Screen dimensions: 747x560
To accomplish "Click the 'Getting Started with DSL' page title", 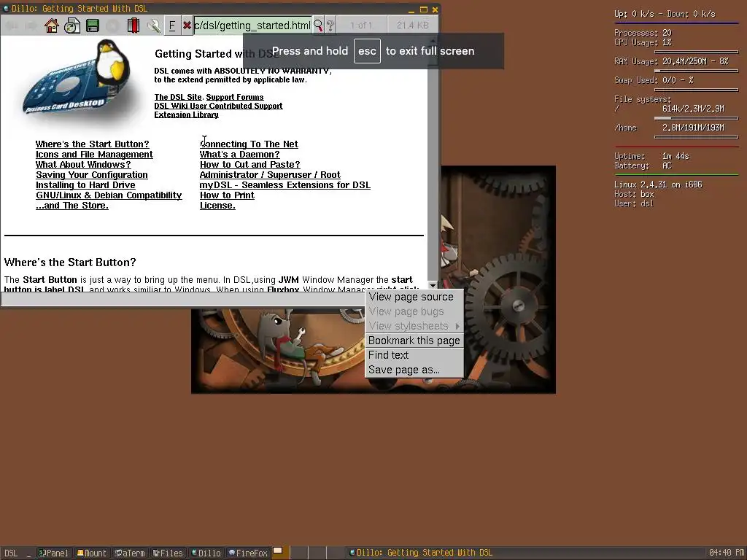I will 217,54.
